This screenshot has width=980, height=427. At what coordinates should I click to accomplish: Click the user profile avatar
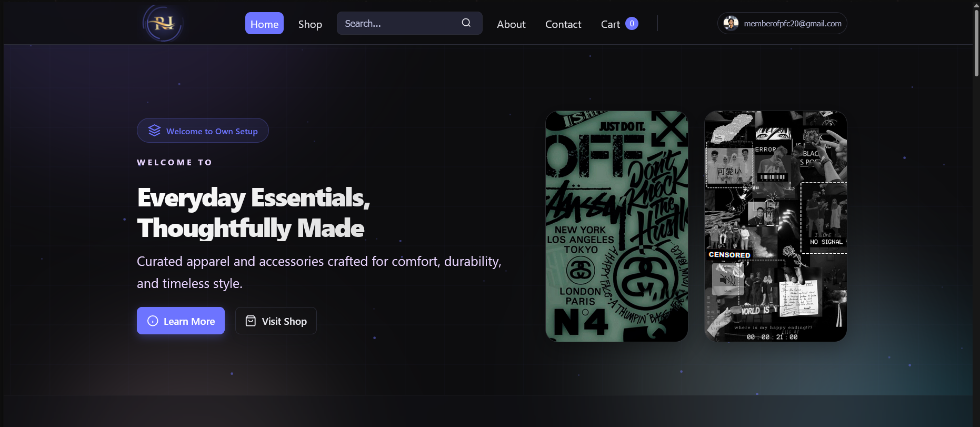(731, 23)
